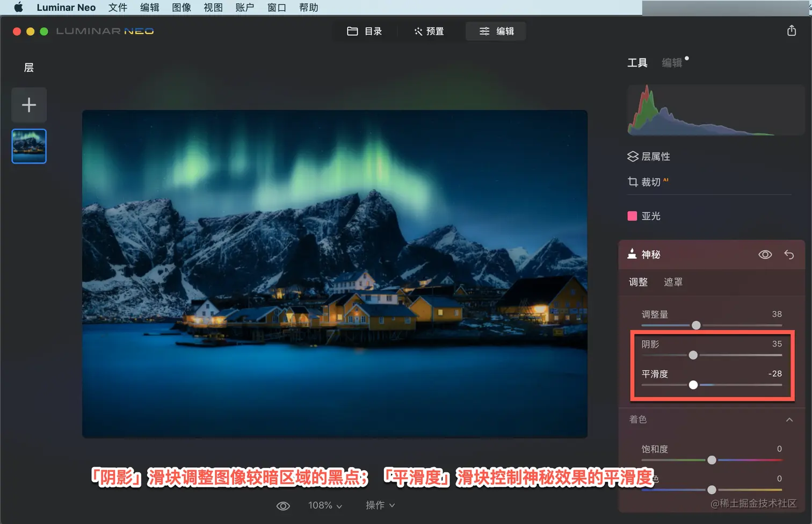Open the 帮助 menu

pyautogui.click(x=309, y=8)
